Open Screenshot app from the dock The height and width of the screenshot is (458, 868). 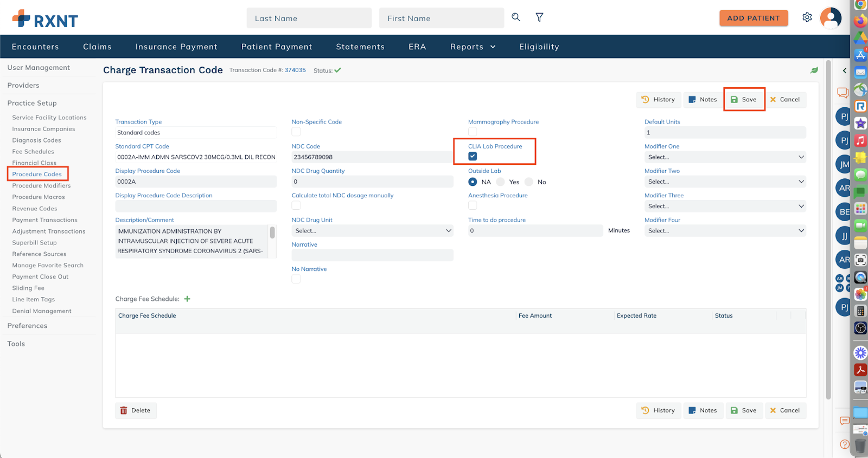(860, 260)
